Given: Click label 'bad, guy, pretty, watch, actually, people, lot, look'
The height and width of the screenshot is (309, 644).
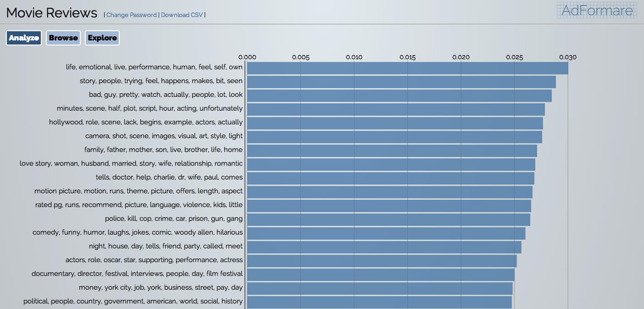Looking at the screenshot, I should tap(166, 95).
